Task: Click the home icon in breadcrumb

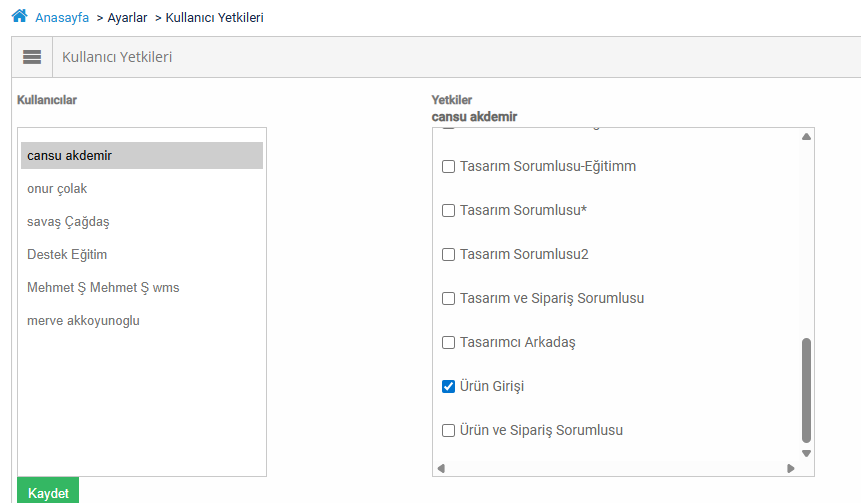Action: pos(19,16)
